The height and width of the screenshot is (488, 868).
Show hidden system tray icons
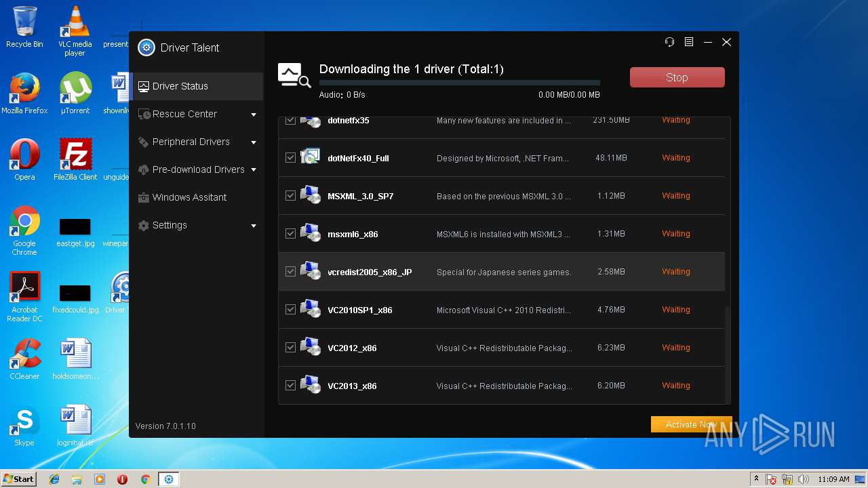[757, 479]
